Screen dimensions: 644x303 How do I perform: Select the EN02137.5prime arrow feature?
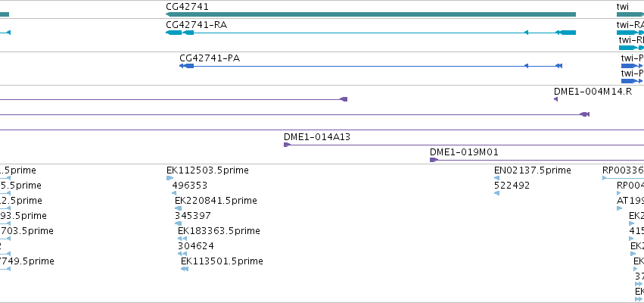coord(496,178)
